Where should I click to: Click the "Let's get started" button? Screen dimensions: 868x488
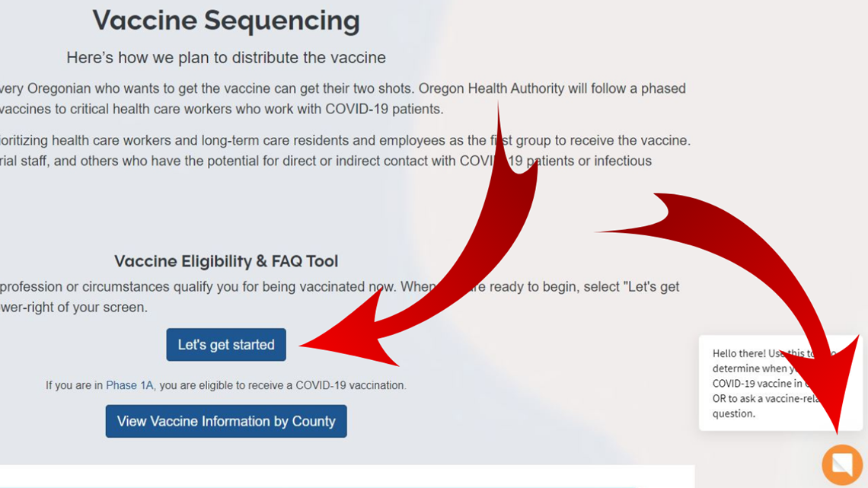(x=226, y=345)
